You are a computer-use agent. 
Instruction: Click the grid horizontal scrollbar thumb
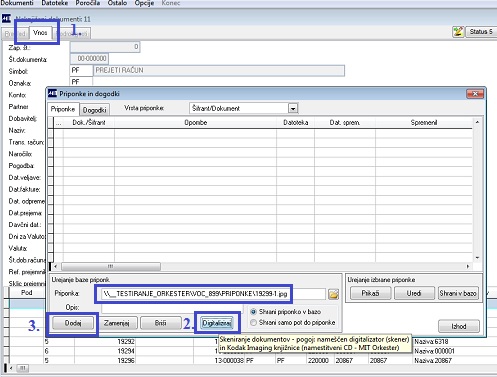pos(111,266)
